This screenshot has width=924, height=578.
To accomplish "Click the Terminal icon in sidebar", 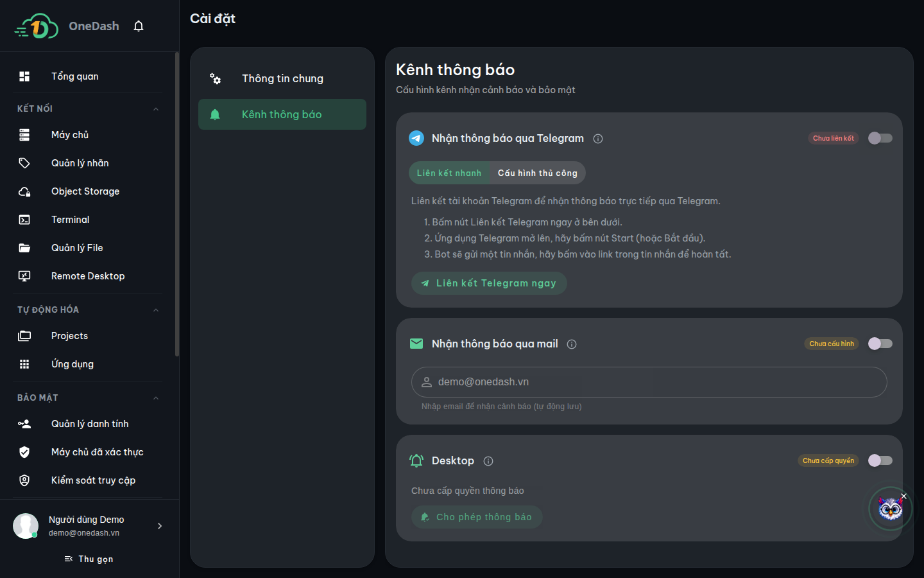I will tap(24, 220).
